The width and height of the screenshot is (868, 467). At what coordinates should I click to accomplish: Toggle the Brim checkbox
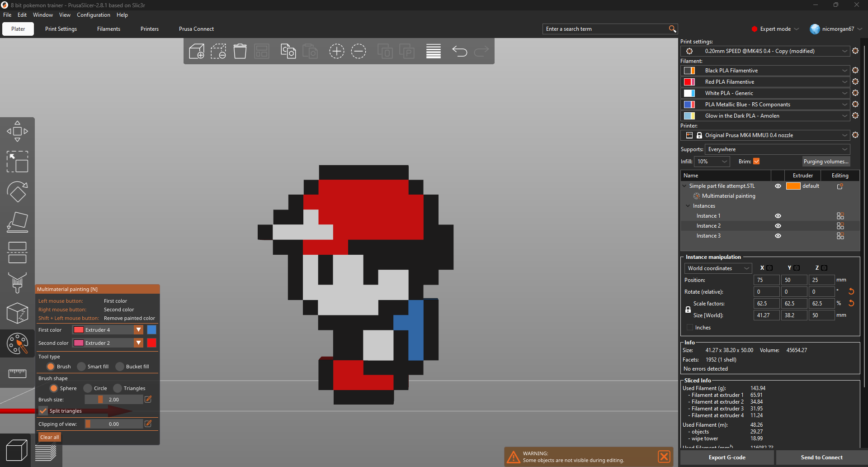coord(756,162)
